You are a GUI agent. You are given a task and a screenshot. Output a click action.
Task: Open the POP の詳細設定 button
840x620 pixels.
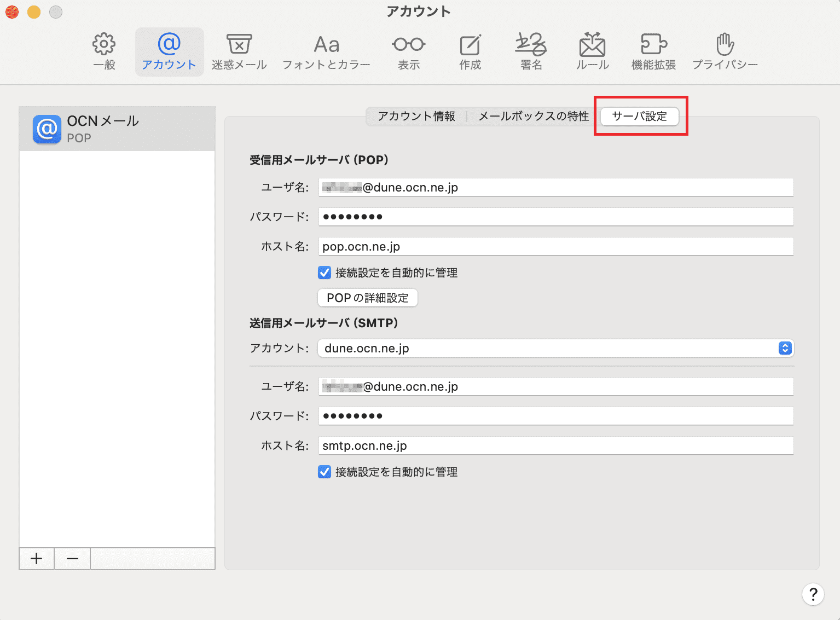(x=368, y=298)
